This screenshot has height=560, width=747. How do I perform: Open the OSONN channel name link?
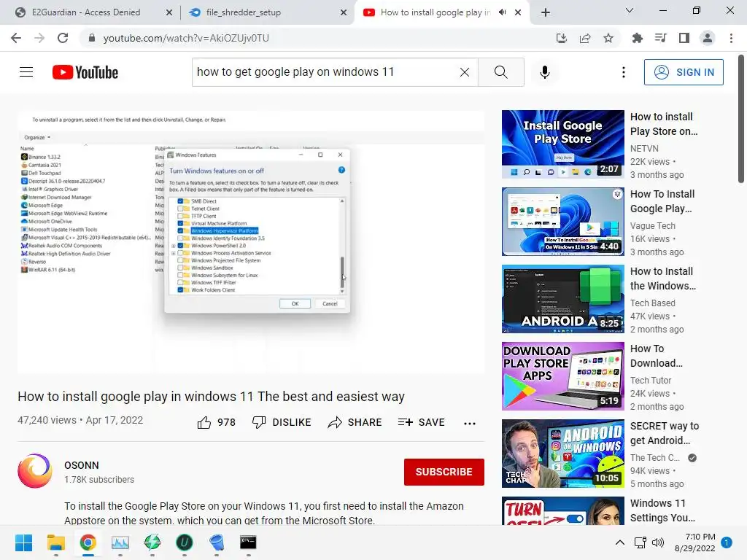(x=82, y=465)
